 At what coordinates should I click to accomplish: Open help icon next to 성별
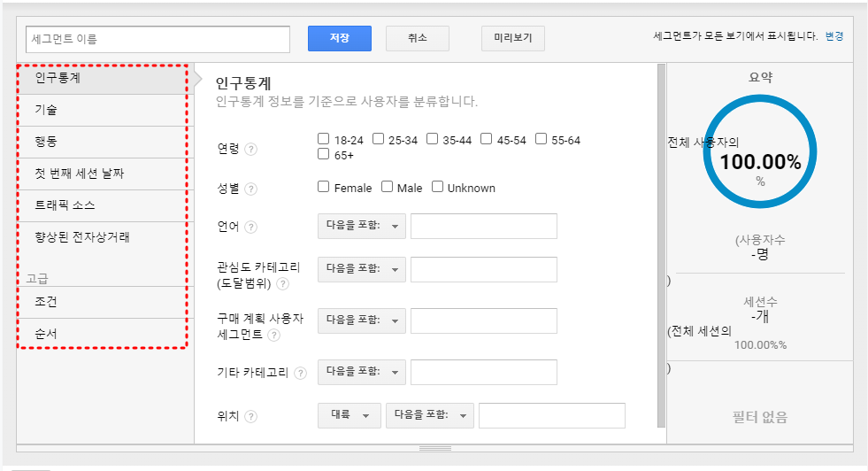[250, 189]
